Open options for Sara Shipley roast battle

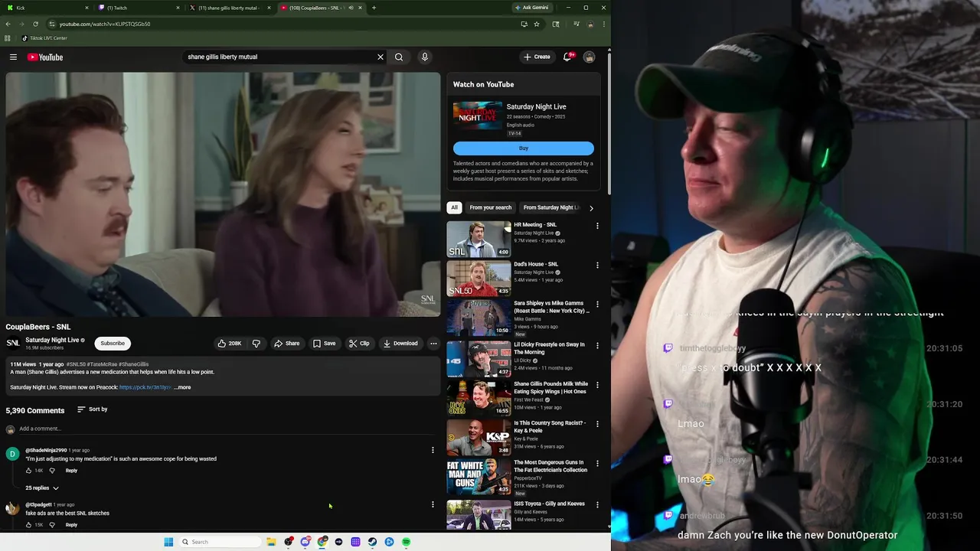point(597,304)
